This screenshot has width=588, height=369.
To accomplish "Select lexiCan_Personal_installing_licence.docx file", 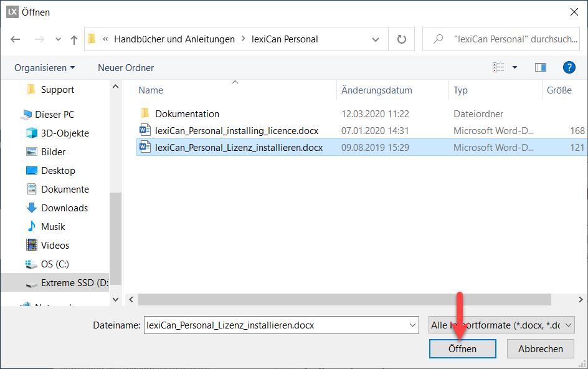I will (237, 131).
